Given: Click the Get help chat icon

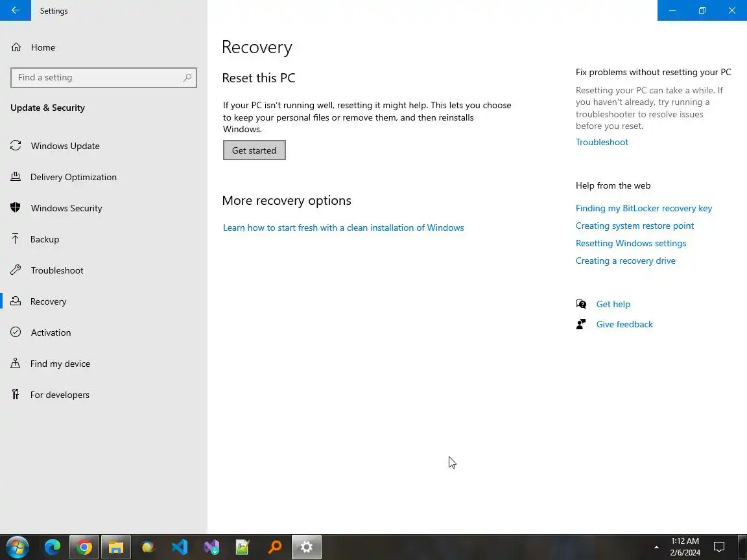Looking at the screenshot, I should click(x=581, y=304).
